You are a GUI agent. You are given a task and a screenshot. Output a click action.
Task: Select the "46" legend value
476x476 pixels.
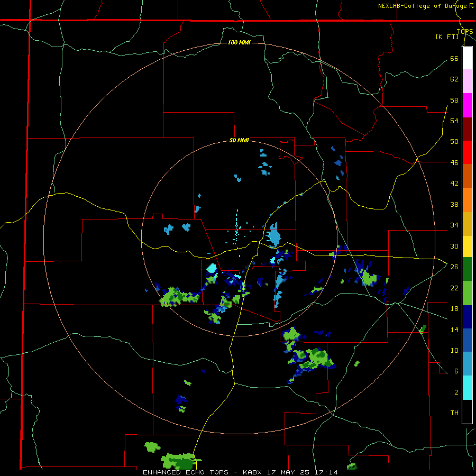(x=454, y=163)
